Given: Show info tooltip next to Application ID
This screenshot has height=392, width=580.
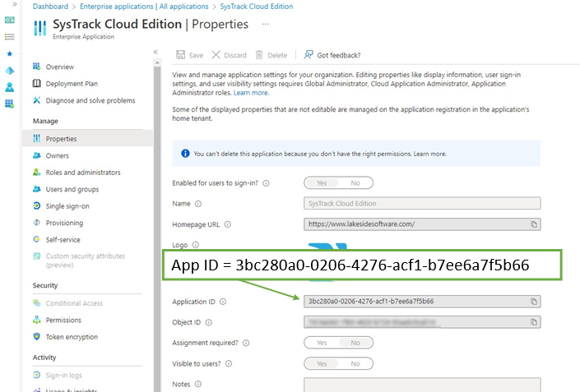Looking at the screenshot, I should pyautogui.click(x=223, y=302).
